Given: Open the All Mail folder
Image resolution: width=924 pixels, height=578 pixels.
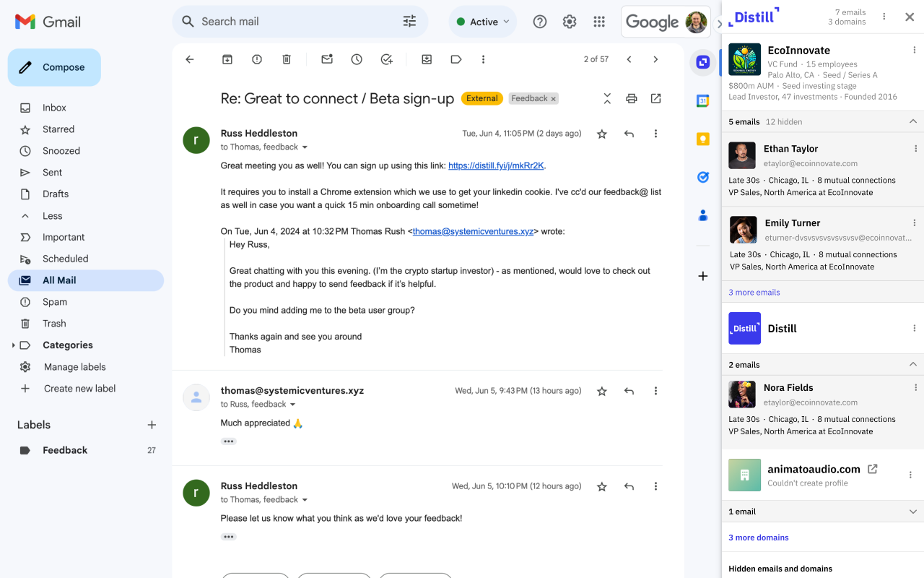Looking at the screenshot, I should click(59, 280).
